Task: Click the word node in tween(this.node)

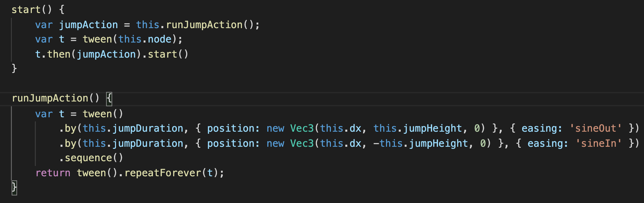Action: [159, 39]
